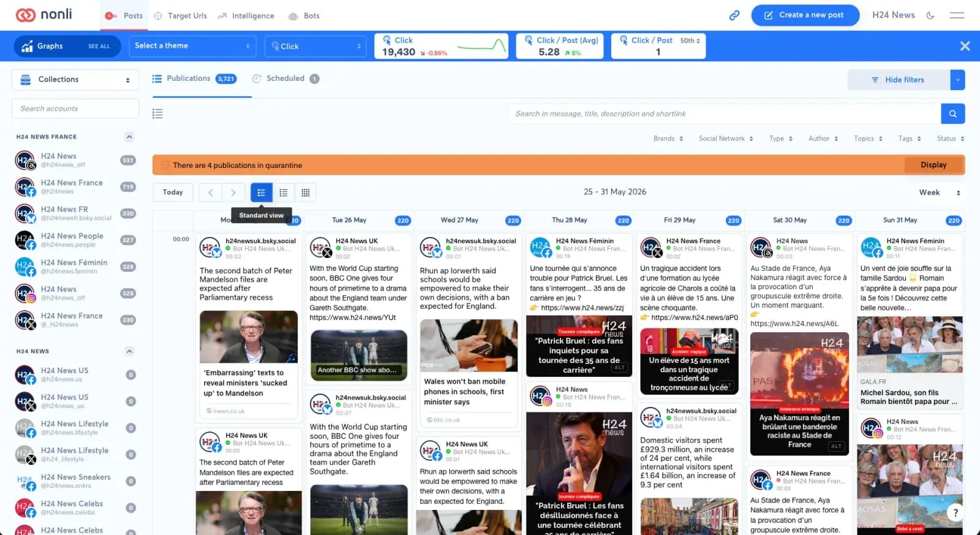Click the list options icon above quarantine
The image size is (980, 535).
(157, 113)
